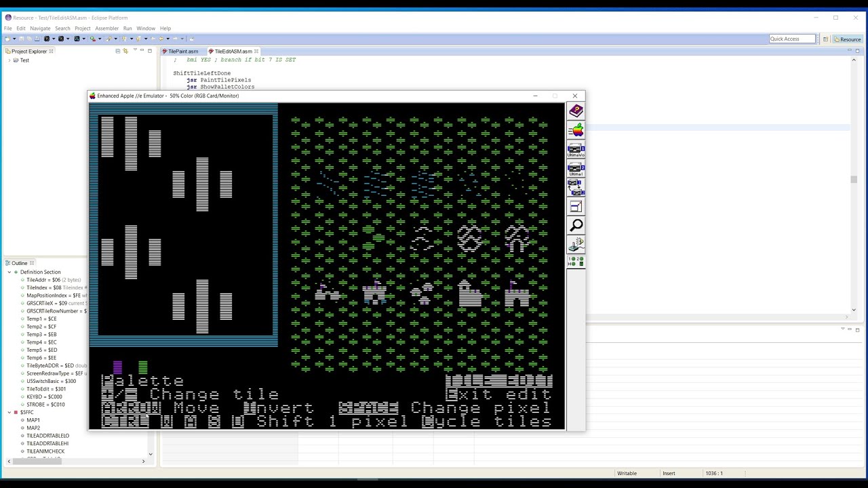The height and width of the screenshot is (488, 868).
Task: Select disk drive 1 UltimaVo icon
Action: pyautogui.click(x=576, y=150)
